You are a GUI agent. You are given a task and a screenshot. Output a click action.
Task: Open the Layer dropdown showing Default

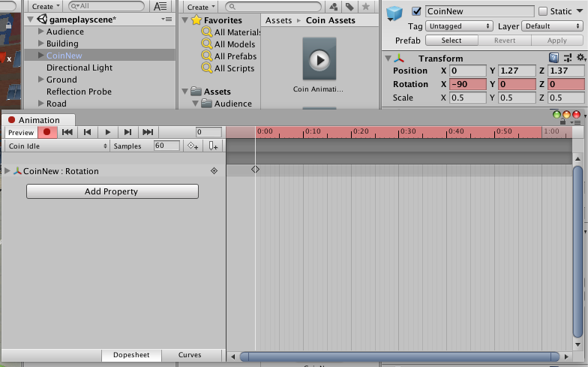click(x=552, y=26)
